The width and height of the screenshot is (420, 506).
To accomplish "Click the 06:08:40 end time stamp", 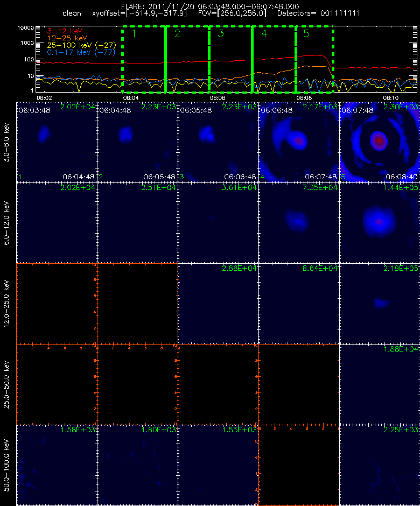I will pos(402,177).
